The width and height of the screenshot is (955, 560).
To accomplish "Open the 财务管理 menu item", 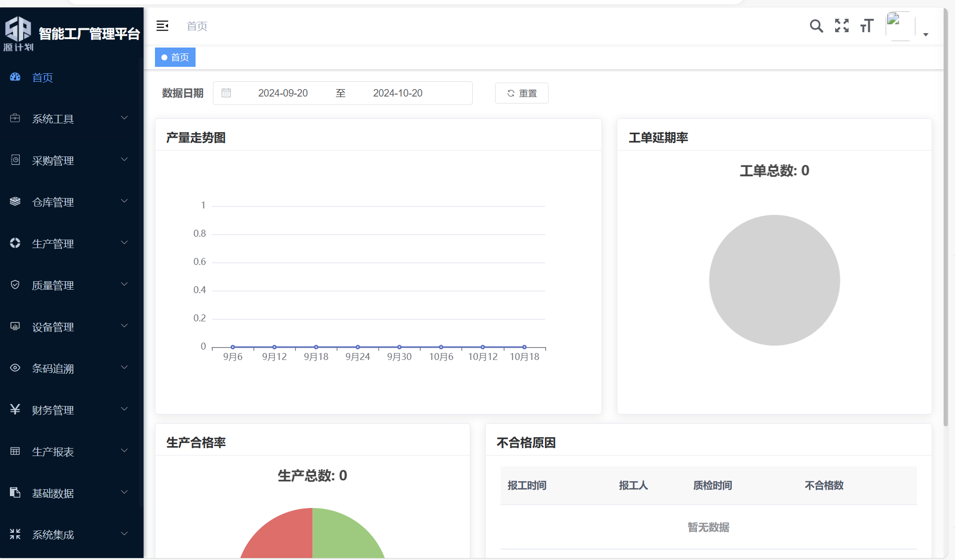I will click(x=72, y=410).
